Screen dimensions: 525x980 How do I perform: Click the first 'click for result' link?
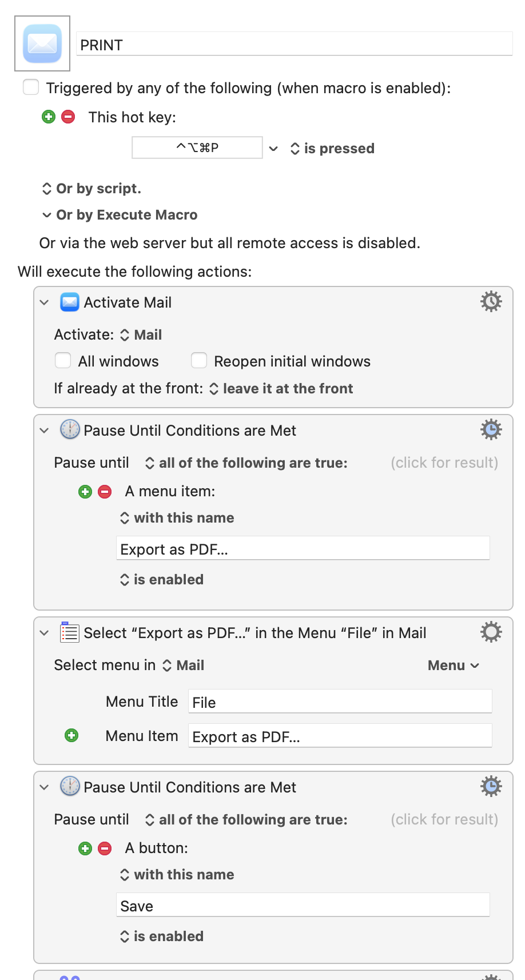point(444,463)
